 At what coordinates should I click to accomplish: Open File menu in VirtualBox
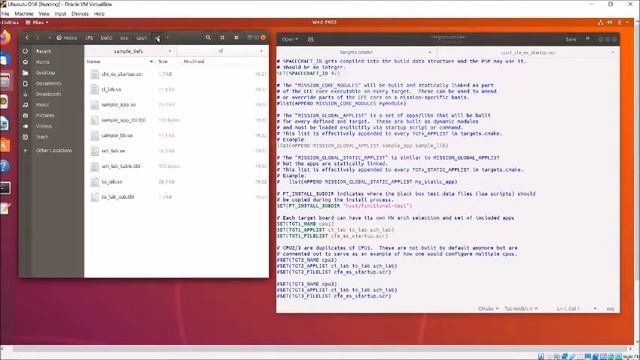[5, 13]
